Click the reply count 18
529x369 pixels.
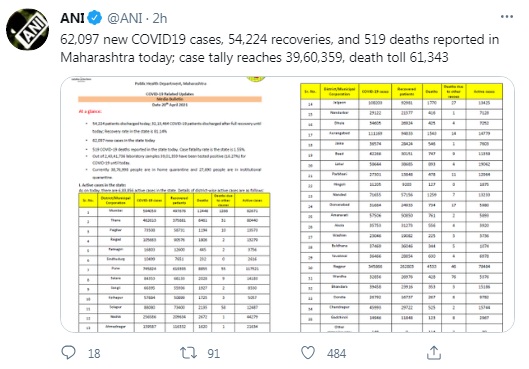click(x=94, y=353)
